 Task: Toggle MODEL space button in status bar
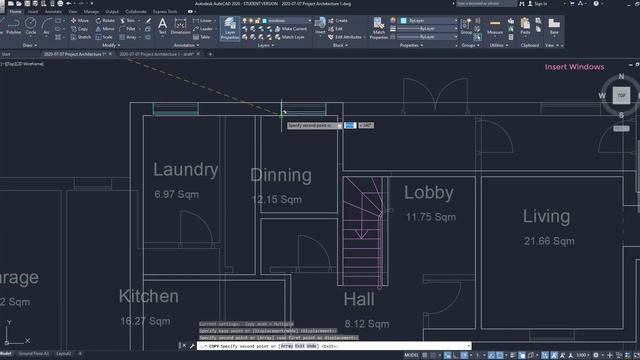coord(411,356)
